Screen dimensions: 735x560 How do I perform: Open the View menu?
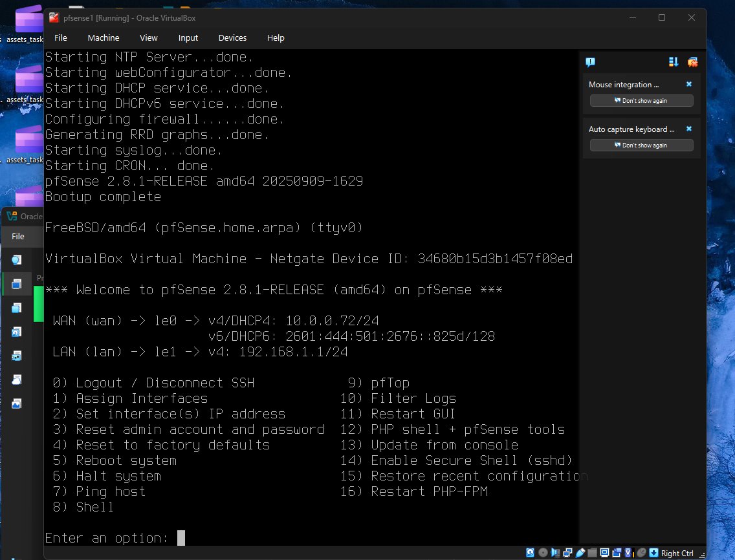point(149,38)
